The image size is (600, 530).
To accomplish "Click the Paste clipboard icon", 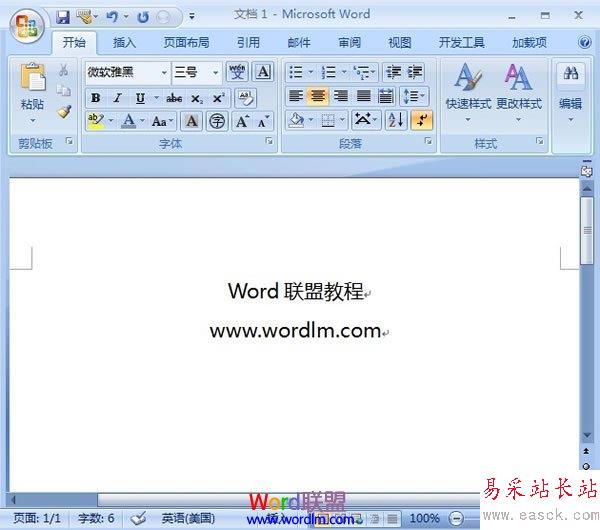I will [x=33, y=78].
